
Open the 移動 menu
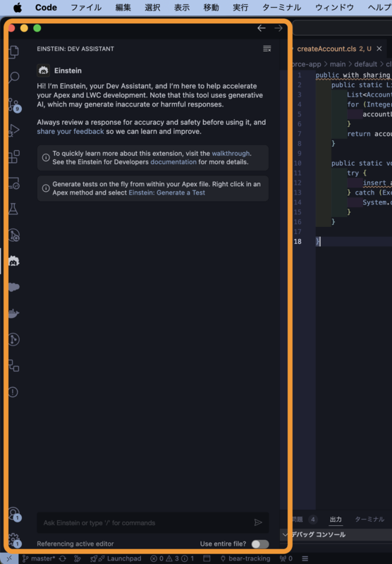click(x=211, y=8)
